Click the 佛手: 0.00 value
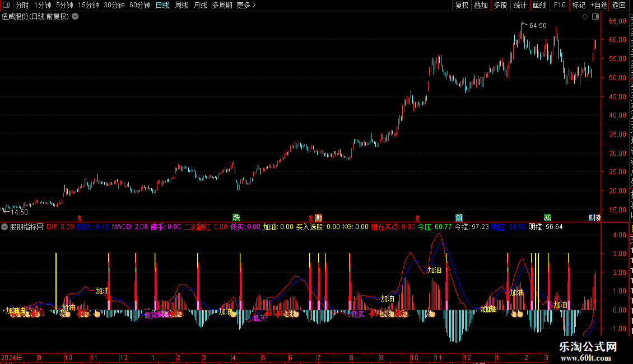633x364 pixels. coord(165,227)
